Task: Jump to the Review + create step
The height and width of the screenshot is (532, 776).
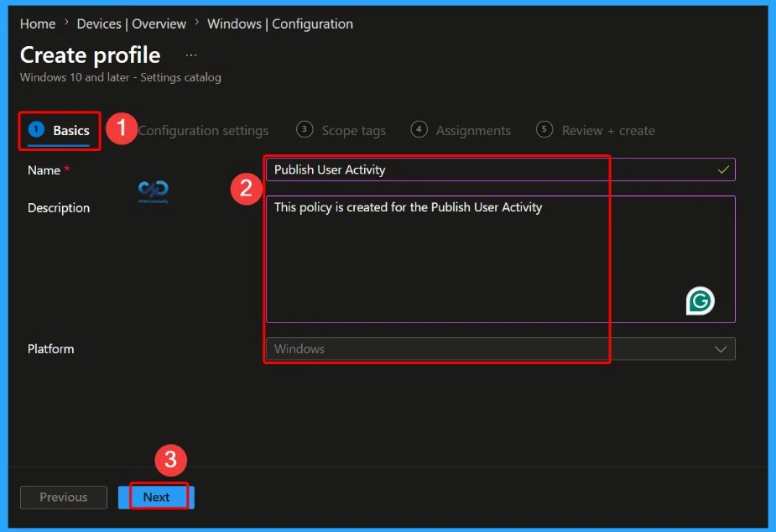Action: click(x=596, y=131)
